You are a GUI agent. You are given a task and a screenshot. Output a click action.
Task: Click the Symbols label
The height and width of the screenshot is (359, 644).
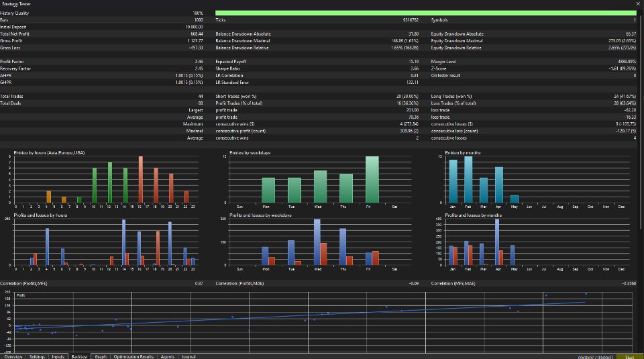coord(439,20)
